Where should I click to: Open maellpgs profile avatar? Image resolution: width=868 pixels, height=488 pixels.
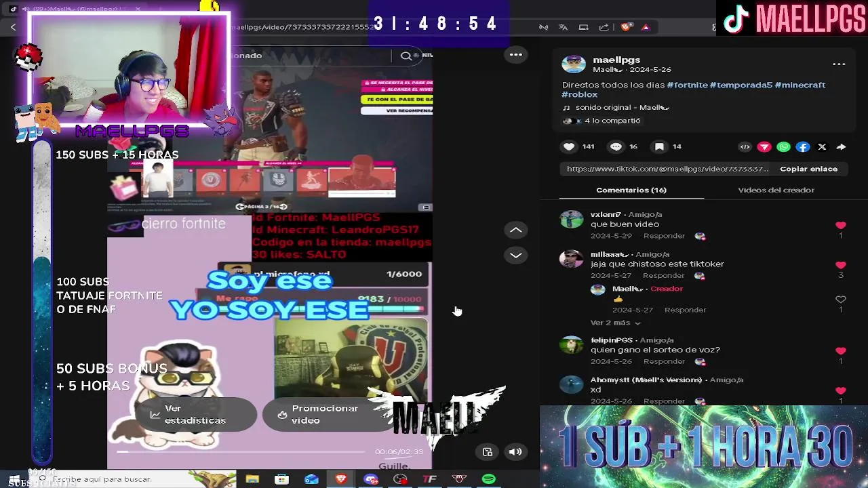pyautogui.click(x=574, y=65)
